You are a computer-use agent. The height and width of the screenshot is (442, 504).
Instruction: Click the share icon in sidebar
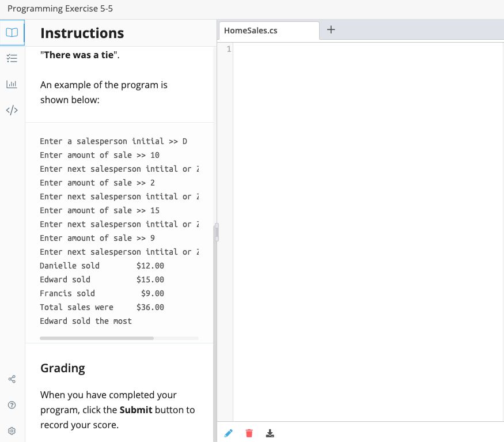pyautogui.click(x=12, y=379)
